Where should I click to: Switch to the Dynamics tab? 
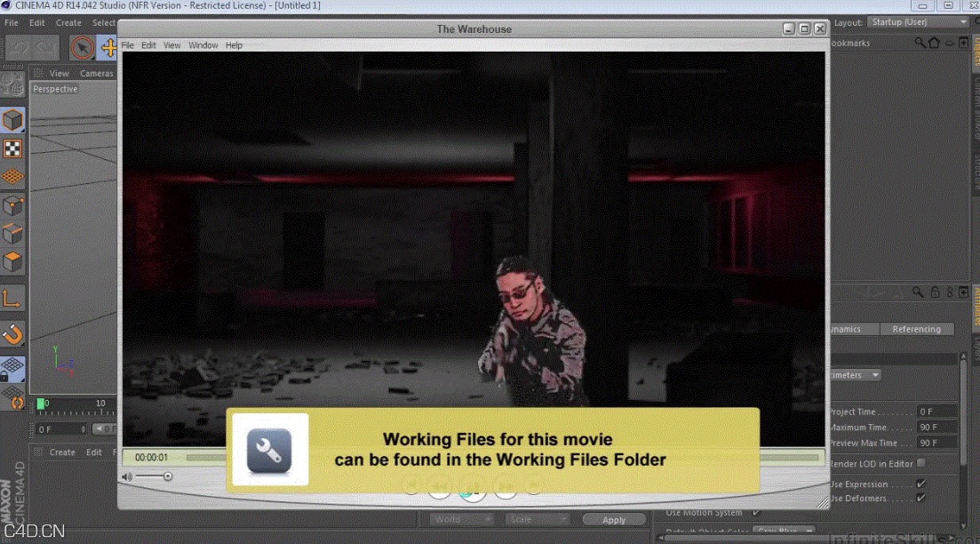point(854,329)
